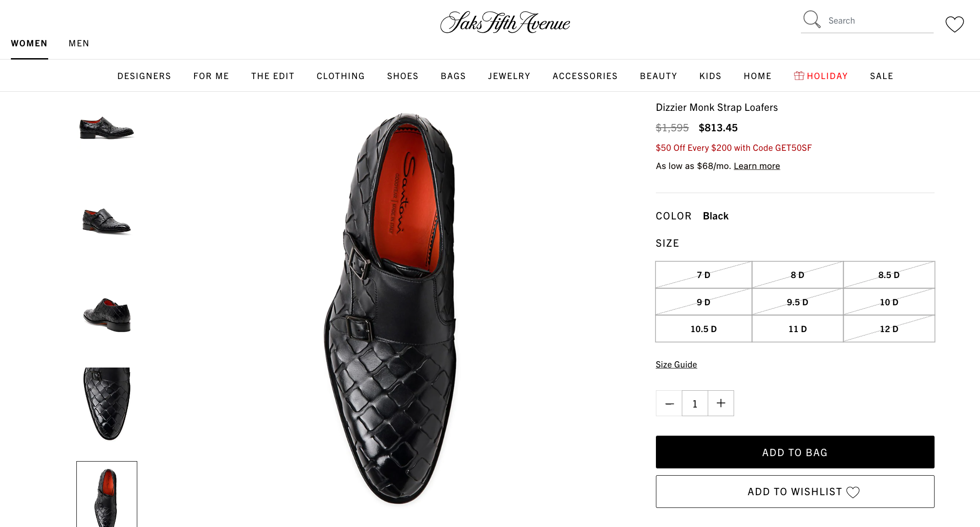Switch to the WOMEN tab
Viewport: 980px width, 527px height.
29,43
